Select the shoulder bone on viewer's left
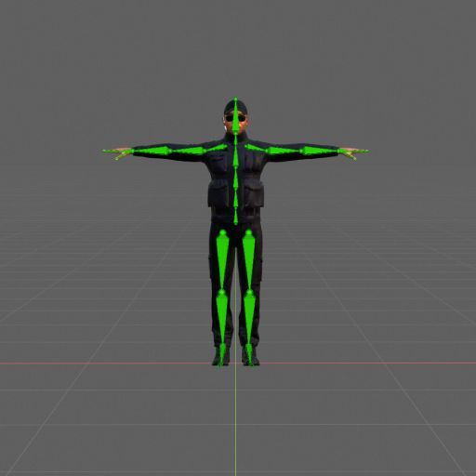This screenshot has width=476, height=476. 216,148
